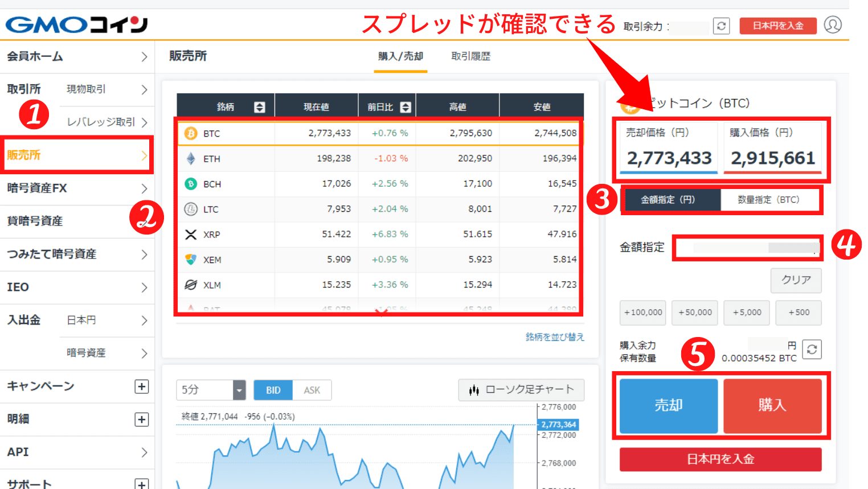Image resolution: width=868 pixels, height=489 pixels.
Task: Click XEM high value 5.923
Action: pyautogui.click(x=480, y=260)
